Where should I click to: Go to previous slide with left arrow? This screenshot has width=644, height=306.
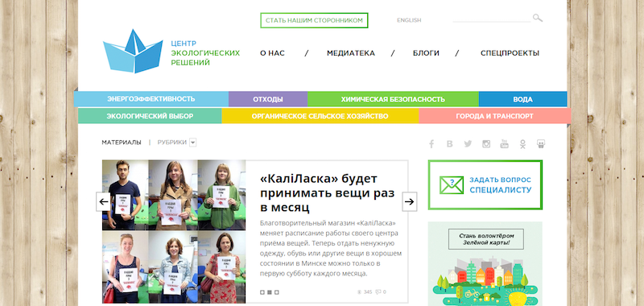pos(104,201)
